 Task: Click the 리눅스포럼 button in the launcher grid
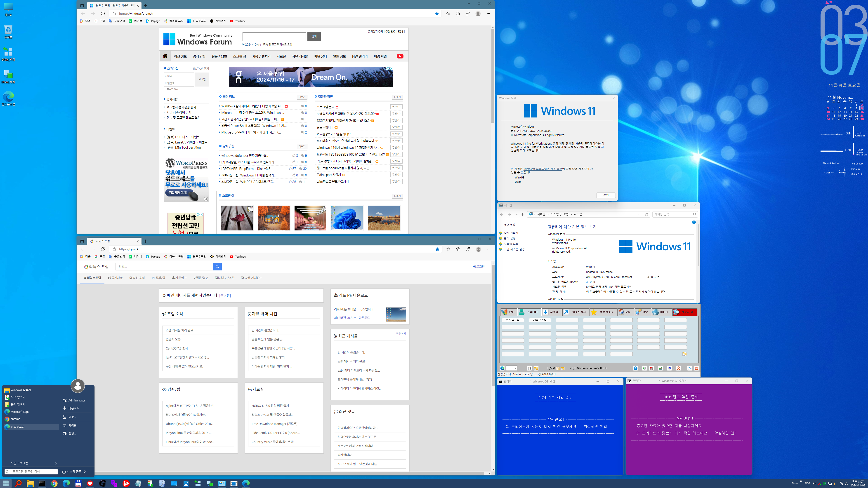(540, 320)
